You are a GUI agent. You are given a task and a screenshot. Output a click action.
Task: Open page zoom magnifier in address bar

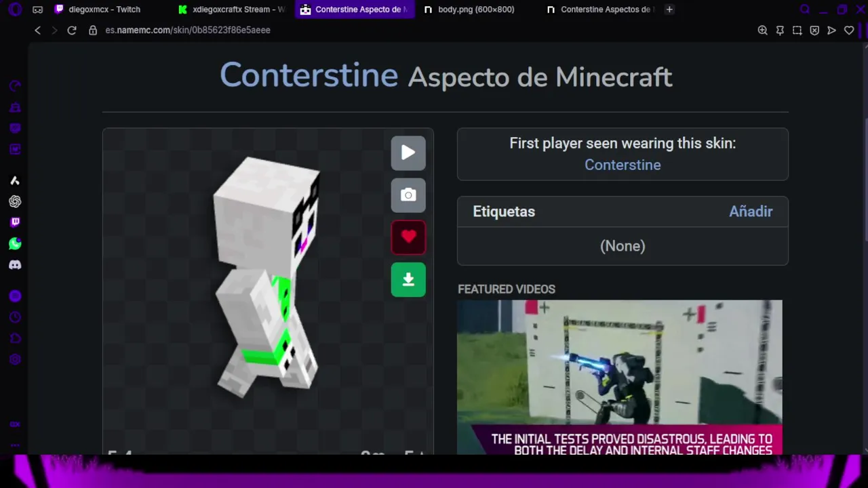pyautogui.click(x=763, y=30)
